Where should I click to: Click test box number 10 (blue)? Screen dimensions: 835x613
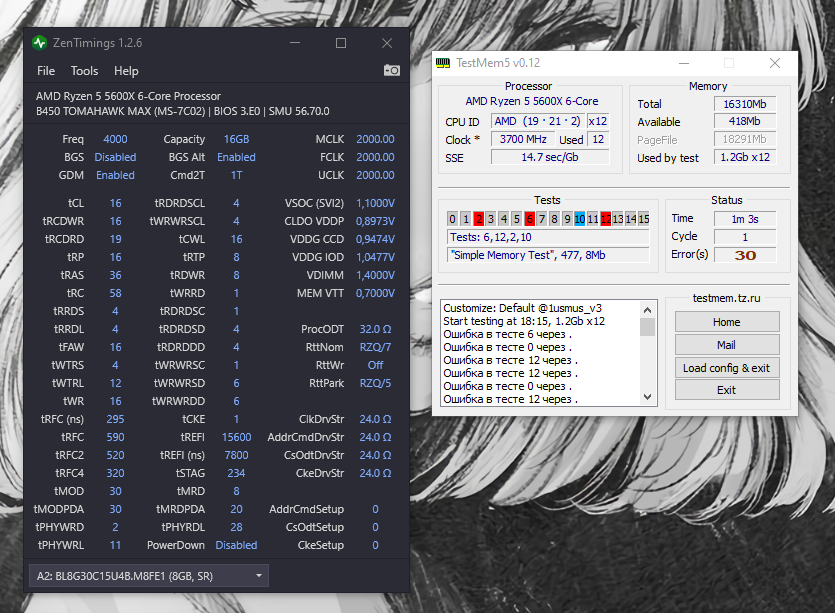[580, 219]
